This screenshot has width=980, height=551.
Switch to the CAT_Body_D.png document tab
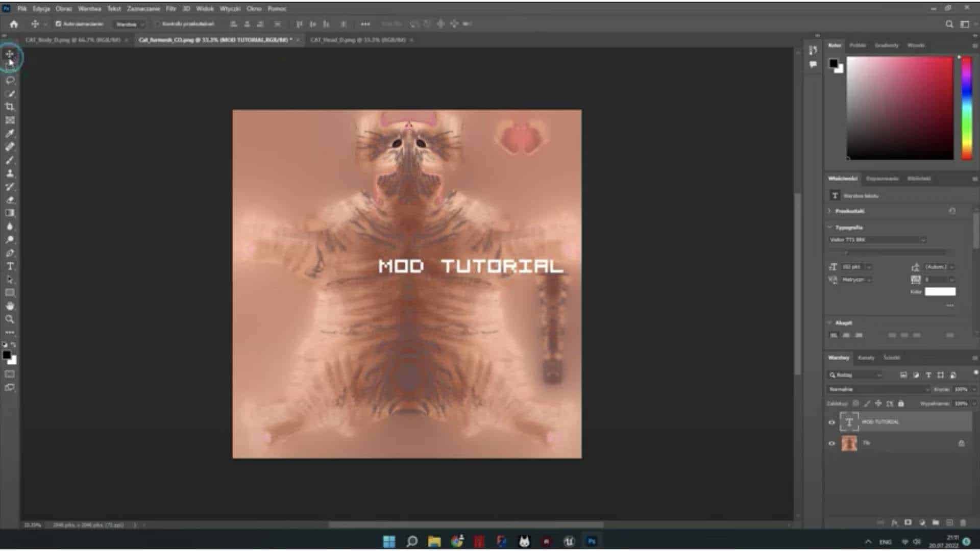[x=73, y=40]
